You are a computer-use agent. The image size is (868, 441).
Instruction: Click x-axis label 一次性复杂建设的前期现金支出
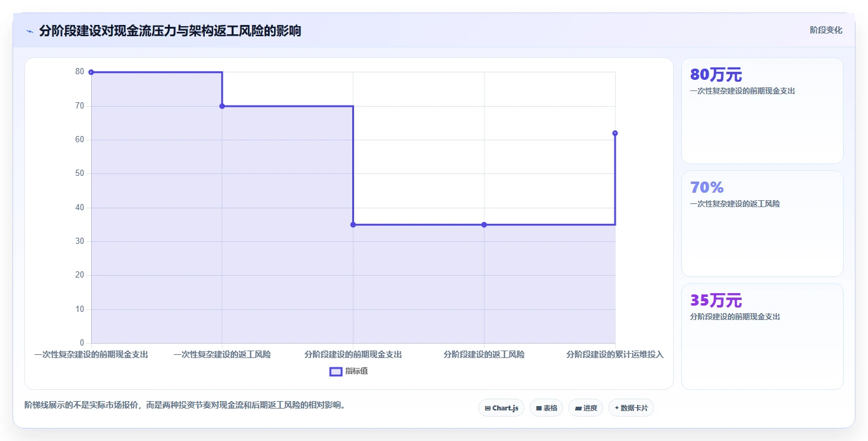coord(91,354)
